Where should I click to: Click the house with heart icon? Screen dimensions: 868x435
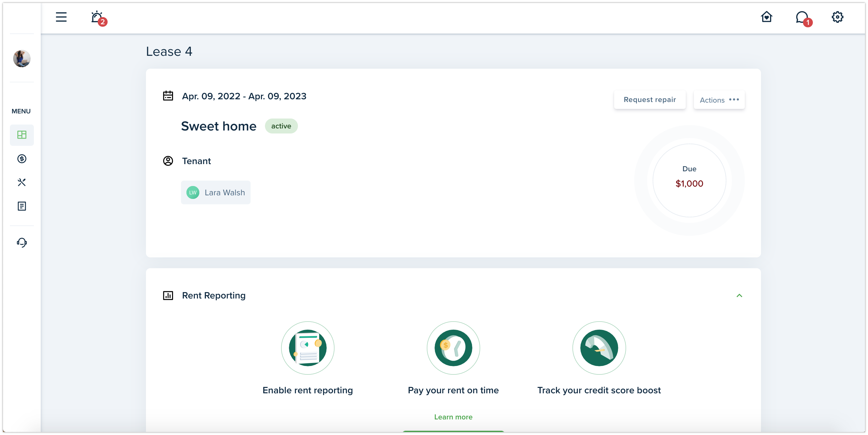(x=767, y=17)
